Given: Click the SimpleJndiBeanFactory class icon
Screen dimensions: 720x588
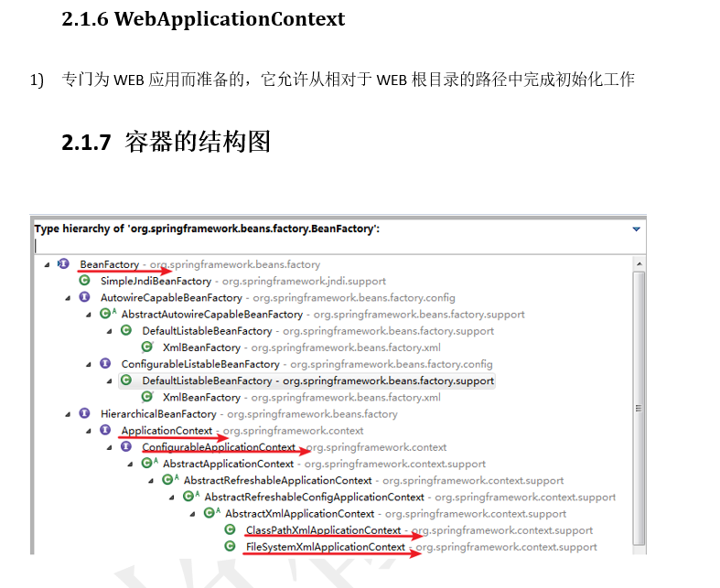Looking at the screenshot, I should coord(84,281).
